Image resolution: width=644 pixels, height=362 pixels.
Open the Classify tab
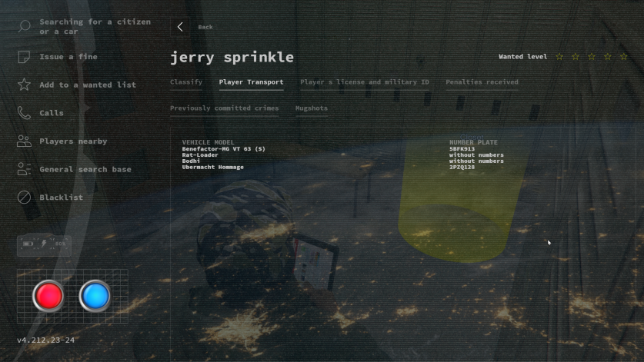coord(186,82)
